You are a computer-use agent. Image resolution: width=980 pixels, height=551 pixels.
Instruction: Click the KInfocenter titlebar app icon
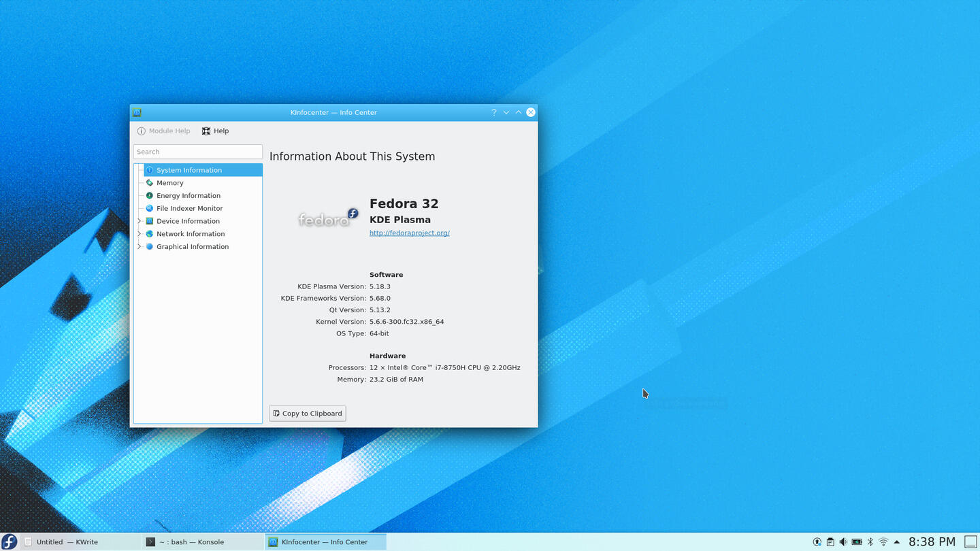[x=137, y=112]
